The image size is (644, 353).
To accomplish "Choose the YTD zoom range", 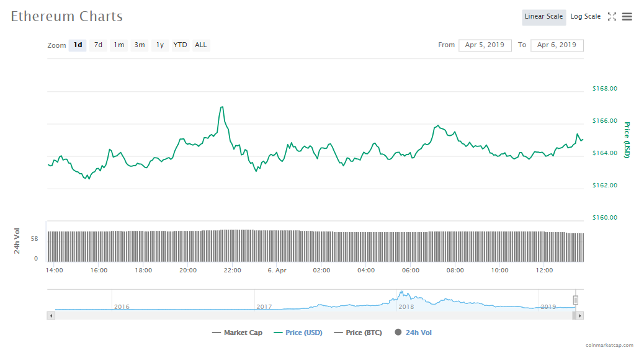I will tap(180, 45).
